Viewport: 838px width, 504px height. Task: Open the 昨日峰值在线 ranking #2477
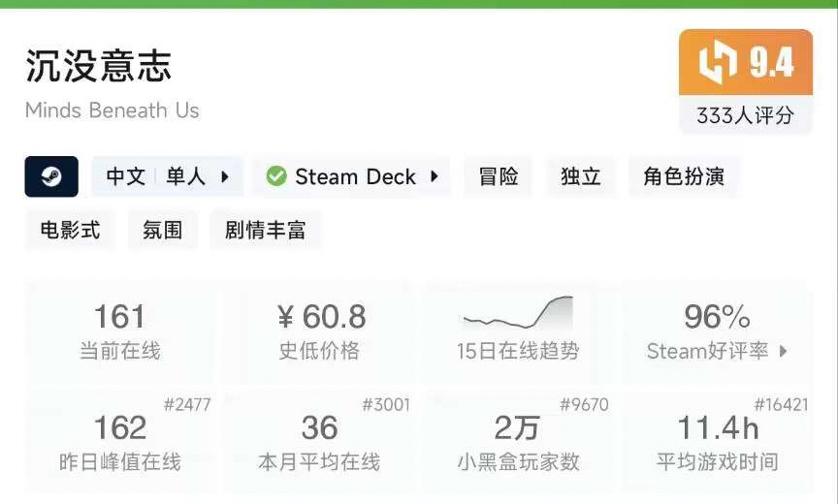tap(187, 405)
